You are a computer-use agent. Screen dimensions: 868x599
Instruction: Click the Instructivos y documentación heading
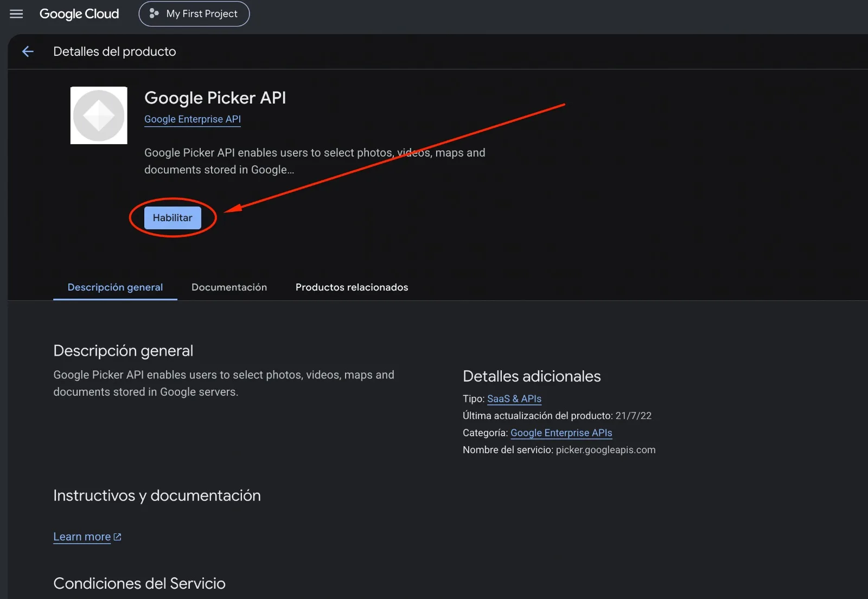(x=157, y=495)
